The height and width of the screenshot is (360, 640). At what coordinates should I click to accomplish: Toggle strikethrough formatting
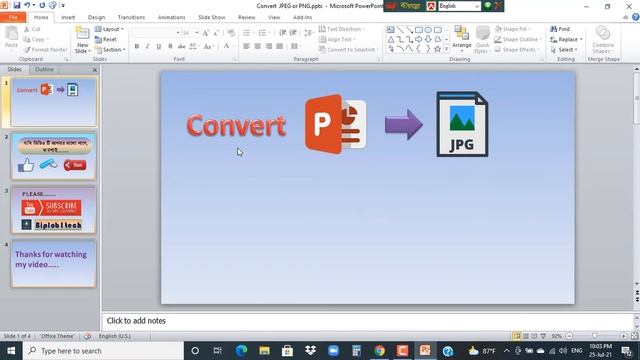point(181,46)
